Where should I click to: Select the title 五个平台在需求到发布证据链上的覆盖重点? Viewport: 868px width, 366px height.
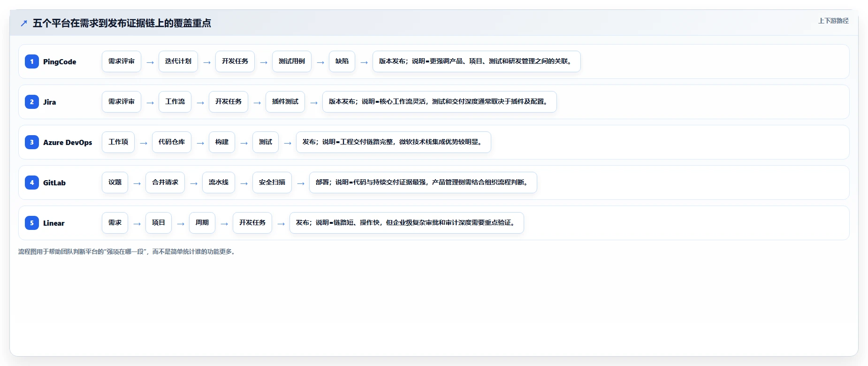pyautogui.click(x=122, y=23)
